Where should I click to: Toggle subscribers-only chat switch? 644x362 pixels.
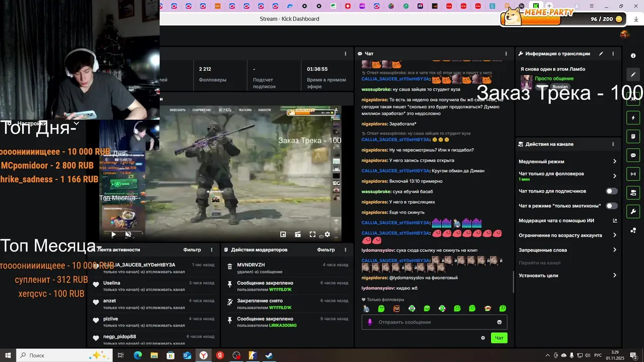pyautogui.click(x=611, y=191)
